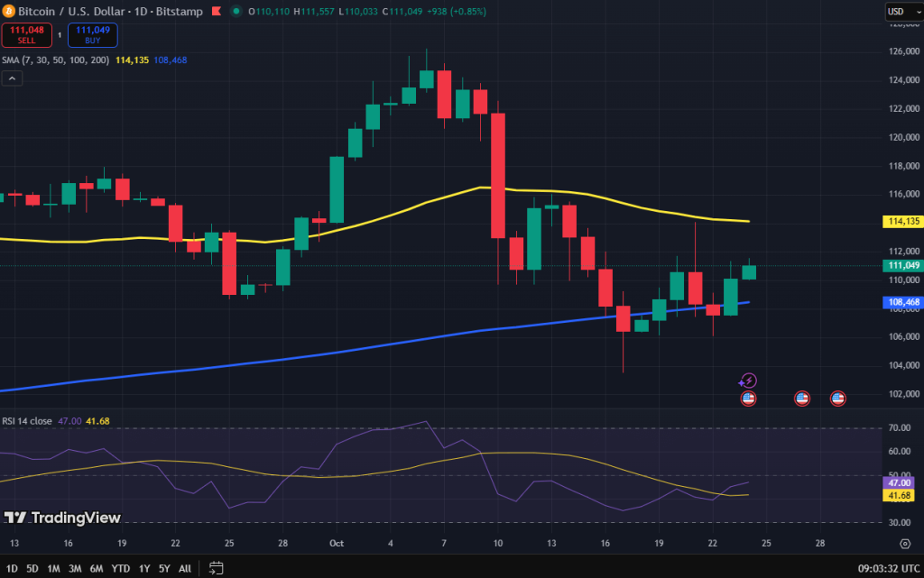Viewport: 924px width, 578px height.
Task: Click the leftmost US flag economic event icon
Action: click(x=748, y=398)
